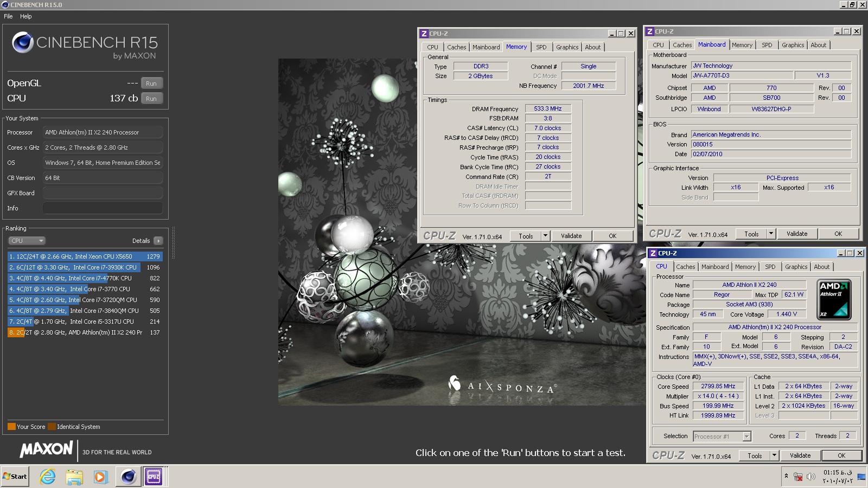Switch to Caches tab in bottom CPU-Z window
The height and width of the screenshot is (488, 868).
(685, 267)
